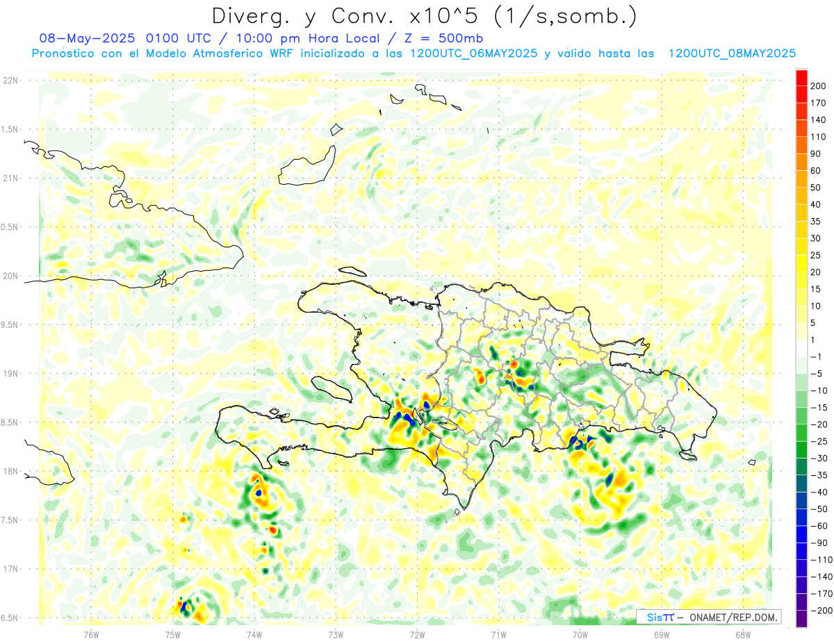
Task: Click the red swatch above 200 on the color scale
Action: coord(801,78)
